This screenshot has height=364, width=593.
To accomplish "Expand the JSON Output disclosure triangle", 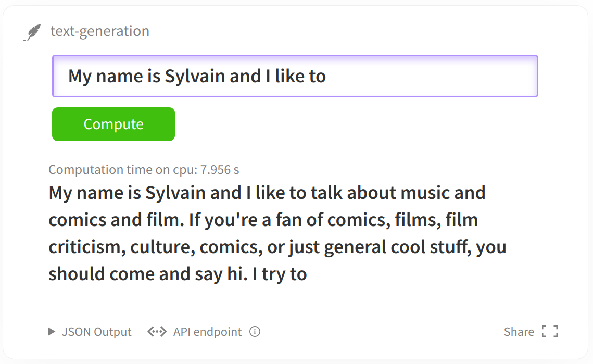I will tap(52, 332).
